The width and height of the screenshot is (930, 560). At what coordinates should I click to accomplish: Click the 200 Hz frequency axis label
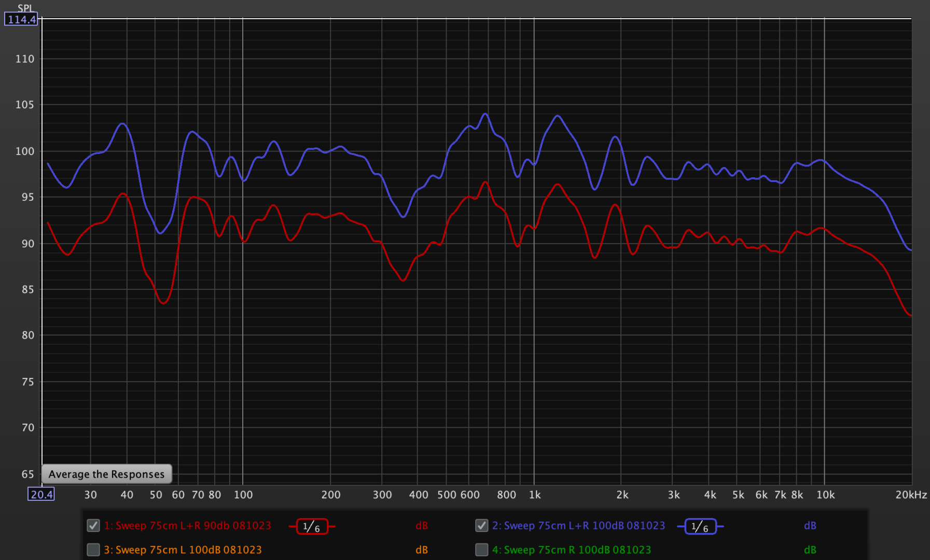(331, 495)
